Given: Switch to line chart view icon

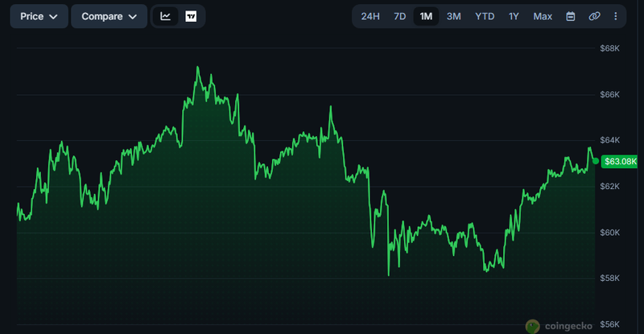Looking at the screenshot, I should click(x=166, y=16).
